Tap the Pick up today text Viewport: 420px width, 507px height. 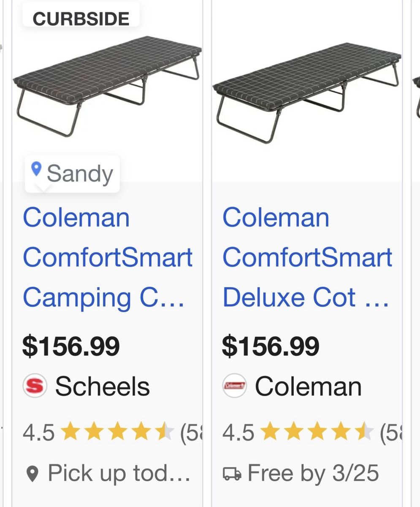click(119, 474)
